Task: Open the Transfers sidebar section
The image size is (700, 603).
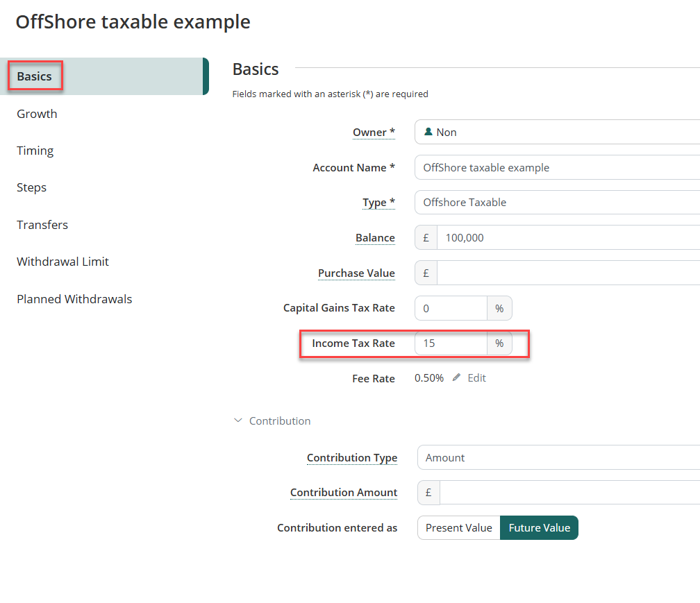Action: 42,225
